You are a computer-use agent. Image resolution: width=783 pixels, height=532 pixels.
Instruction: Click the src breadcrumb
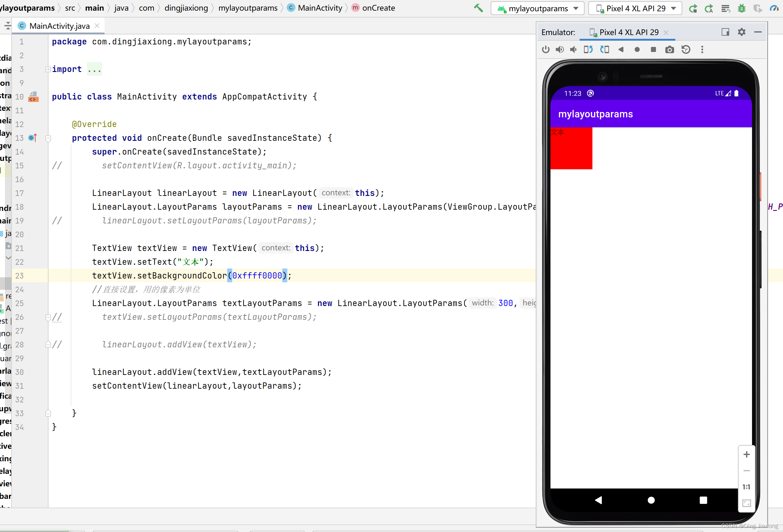(x=70, y=8)
